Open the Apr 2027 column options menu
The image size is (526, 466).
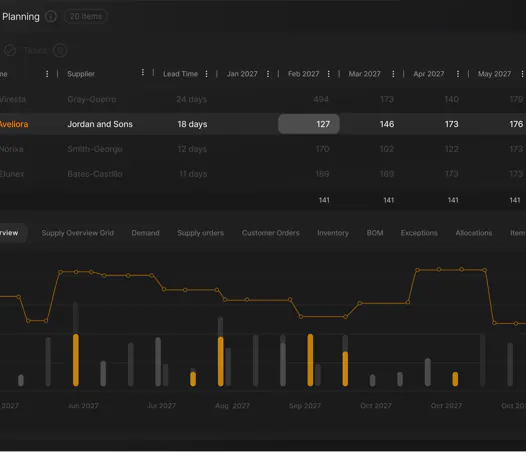pos(458,74)
